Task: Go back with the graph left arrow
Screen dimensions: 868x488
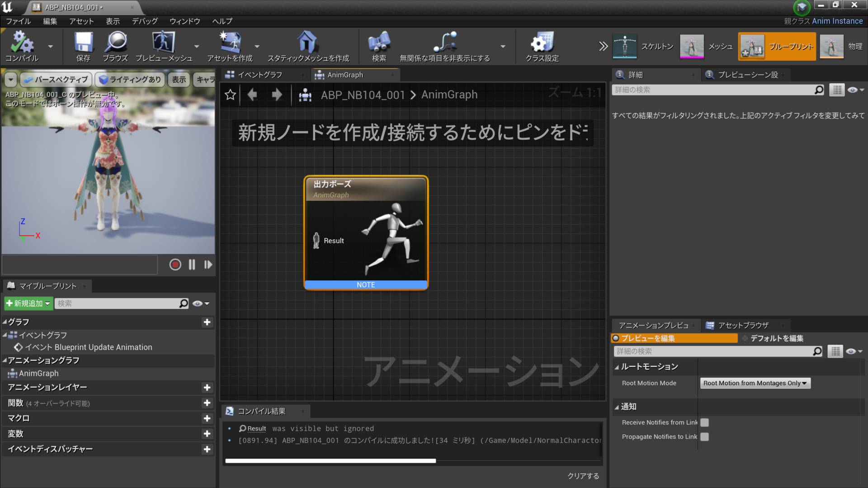Action: point(252,95)
